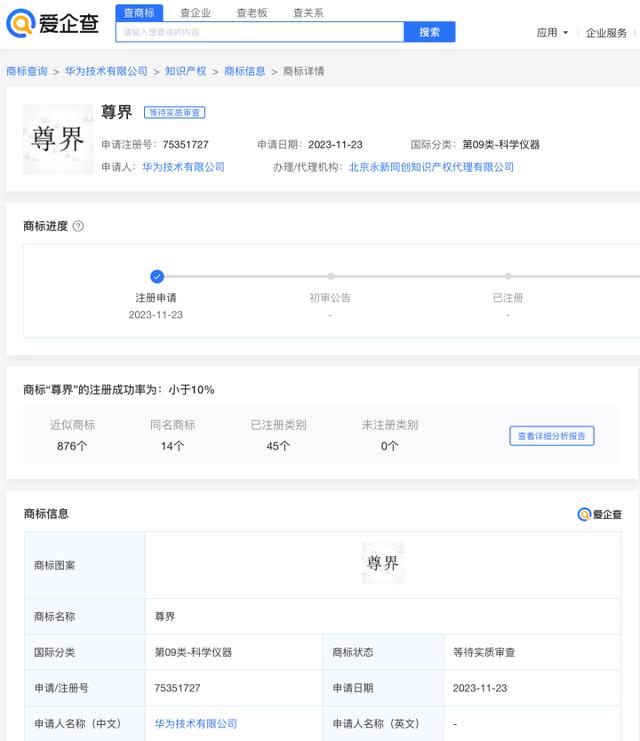Click the 爱企查 logo beside 商标信息 heading
The height and width of the screenshot is (741, 640).
(x=600, y=514)
